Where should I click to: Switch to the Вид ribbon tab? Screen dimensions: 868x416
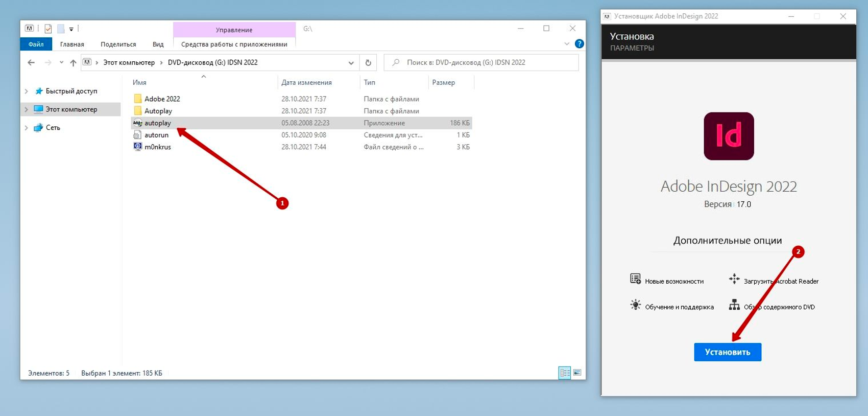pyautogui.click(x=158, y=44)
